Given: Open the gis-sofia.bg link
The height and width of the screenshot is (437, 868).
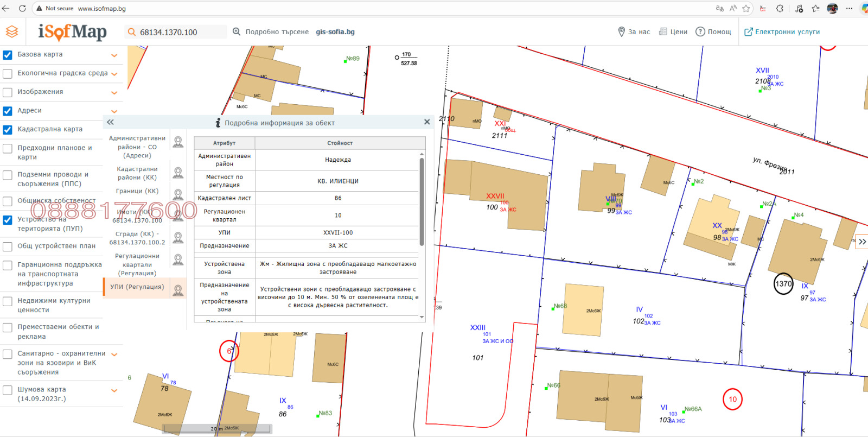Looking at the screenshot, I should pyautogui.click(x=335, y=32).
